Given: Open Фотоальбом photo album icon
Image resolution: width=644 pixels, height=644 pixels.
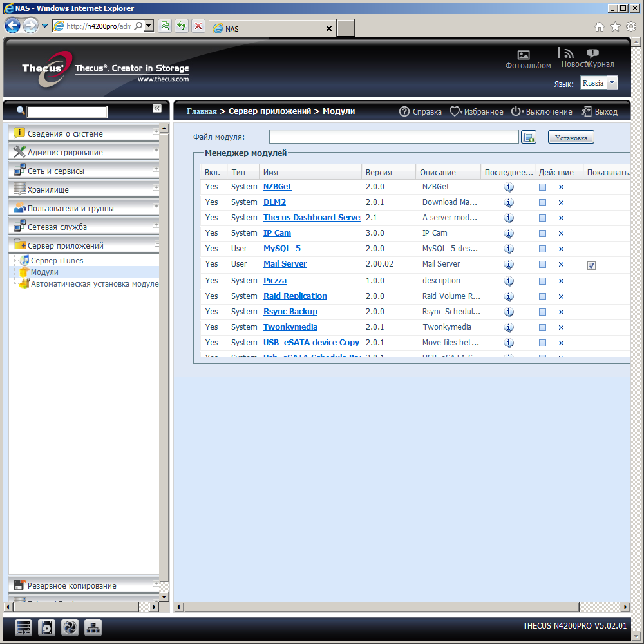Looking at the screenshot, I should tap(523, 55).
